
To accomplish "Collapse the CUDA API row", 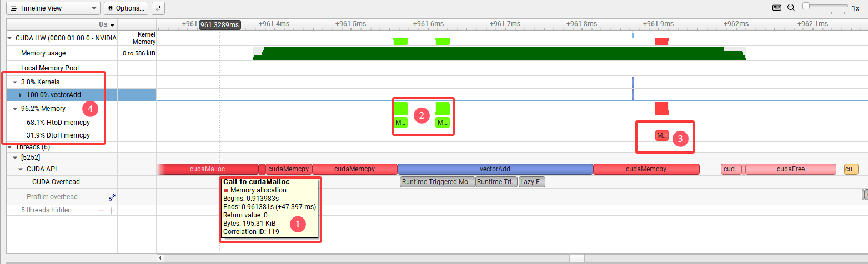I will (21, 169).
